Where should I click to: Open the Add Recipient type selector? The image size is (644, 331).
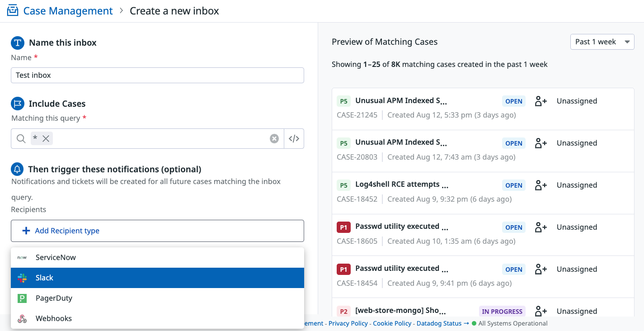click(157, 231)
